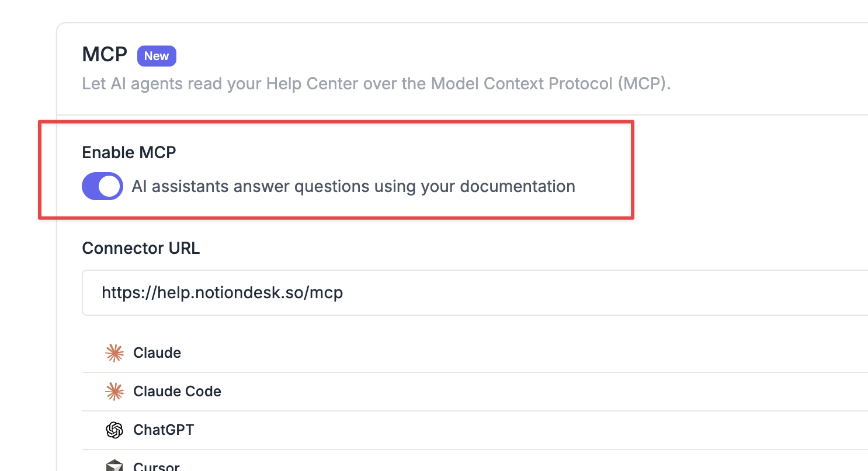Click the Enable MCP label

click(129, 152)
